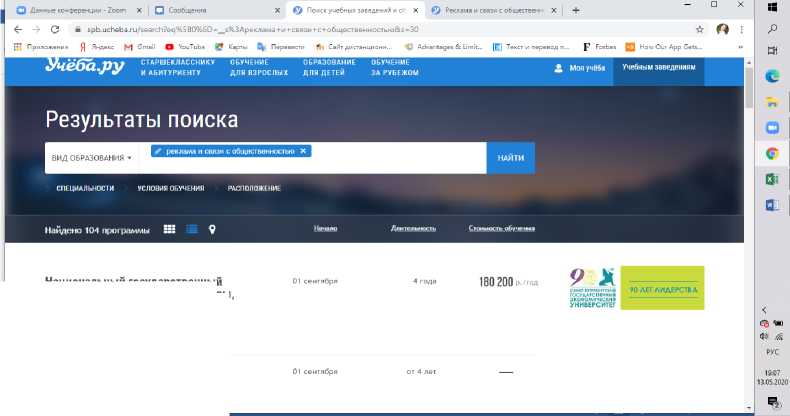Close the Сообщения tab
Screen dimensions: 790x416
(278, 10)
